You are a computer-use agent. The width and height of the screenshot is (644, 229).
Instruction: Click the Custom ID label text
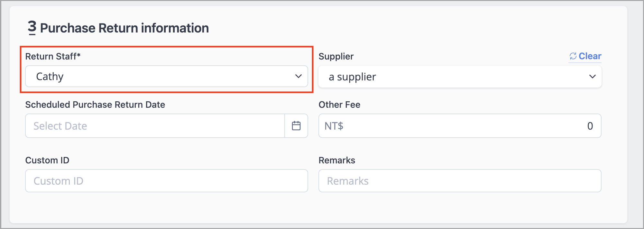pyautogui.click(x=47, y=160)
